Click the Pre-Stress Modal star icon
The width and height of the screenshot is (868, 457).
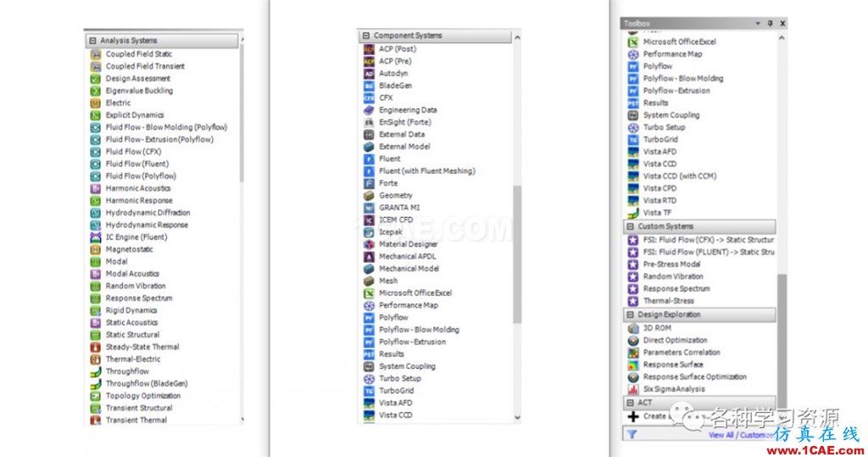point(633,265)
